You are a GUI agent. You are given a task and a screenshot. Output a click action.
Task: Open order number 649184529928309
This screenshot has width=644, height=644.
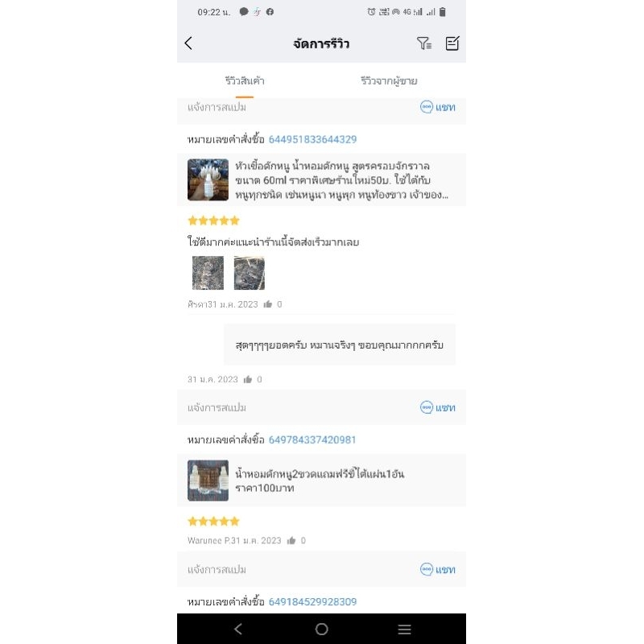click(x=312, y=601)
